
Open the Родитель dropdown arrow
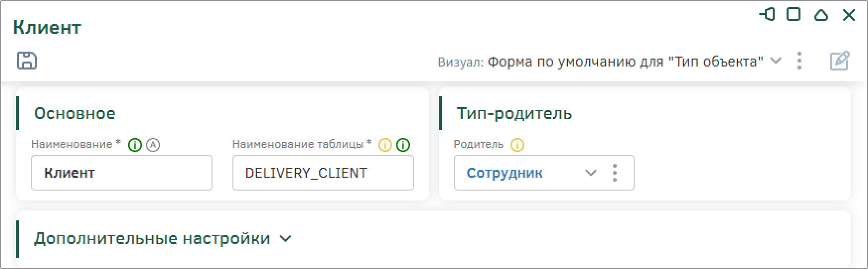[x=590, y=173]
